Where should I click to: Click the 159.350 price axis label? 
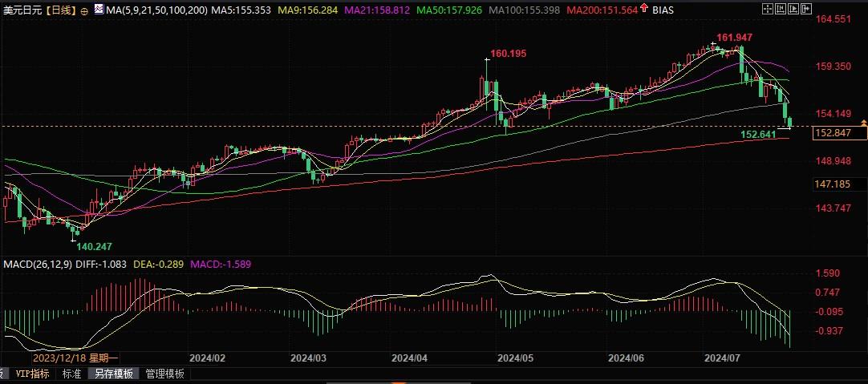pos(834,67)
